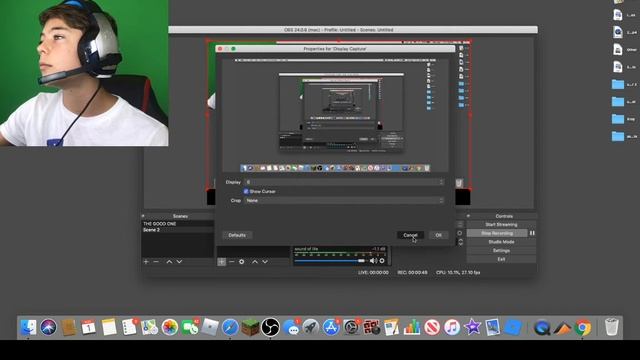This screenshot has height=360, width=640.
Task: Enable Studio Mode in Controls
Action: pos(501,242)
